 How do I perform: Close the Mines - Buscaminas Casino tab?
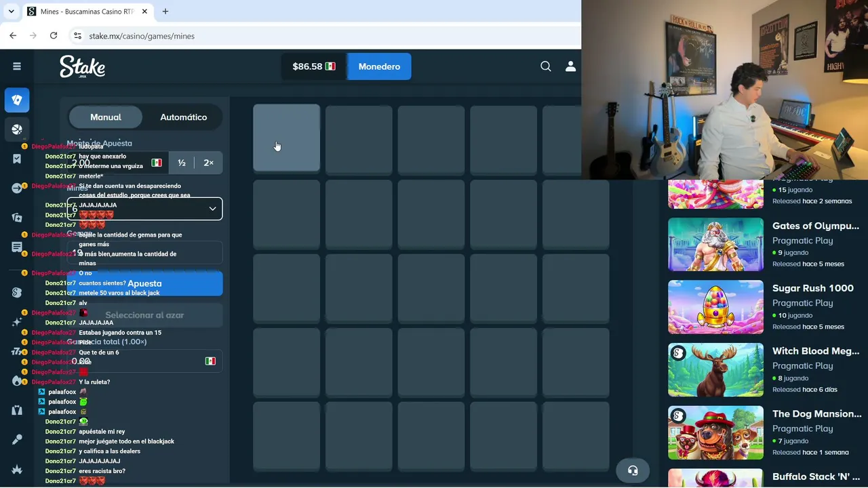(x=144, y=12)
